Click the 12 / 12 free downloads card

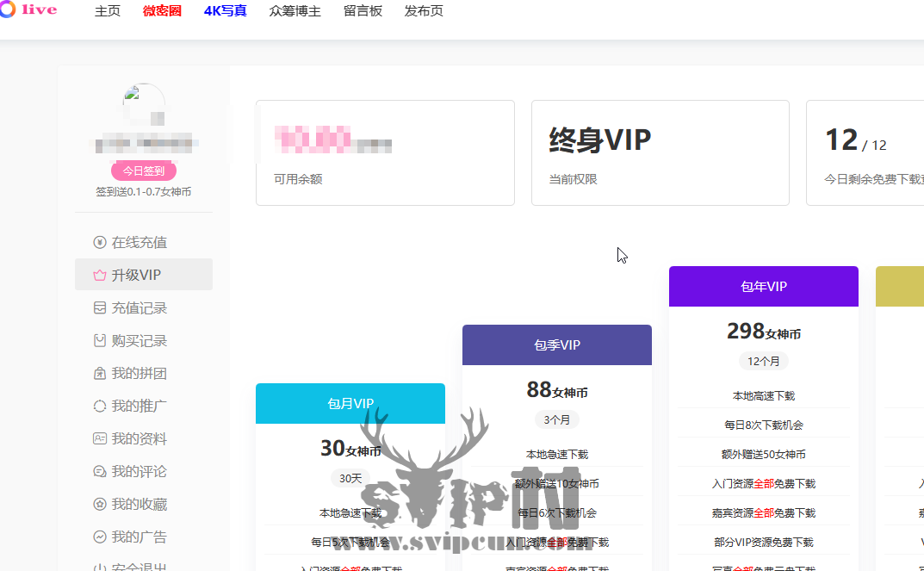[865, 152]
